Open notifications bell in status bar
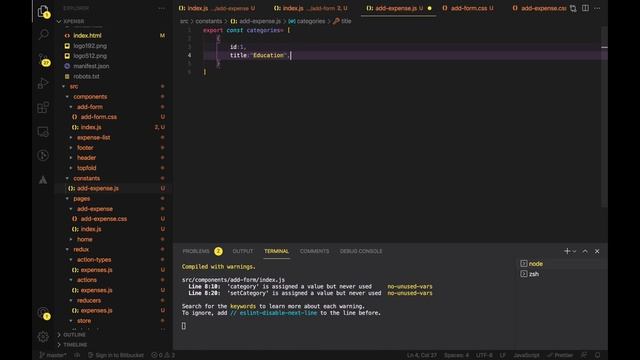640x360 pixels. [x=598, y=355]
